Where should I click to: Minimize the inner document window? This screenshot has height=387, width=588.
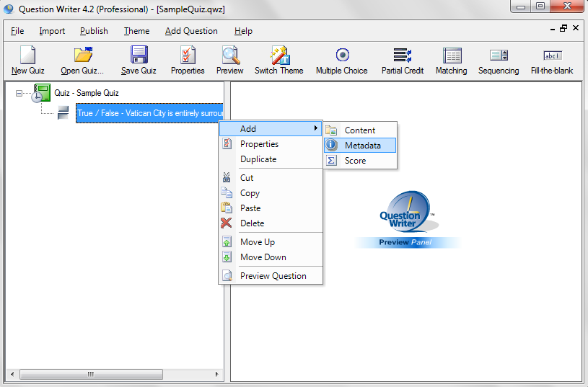pos(553,29)
